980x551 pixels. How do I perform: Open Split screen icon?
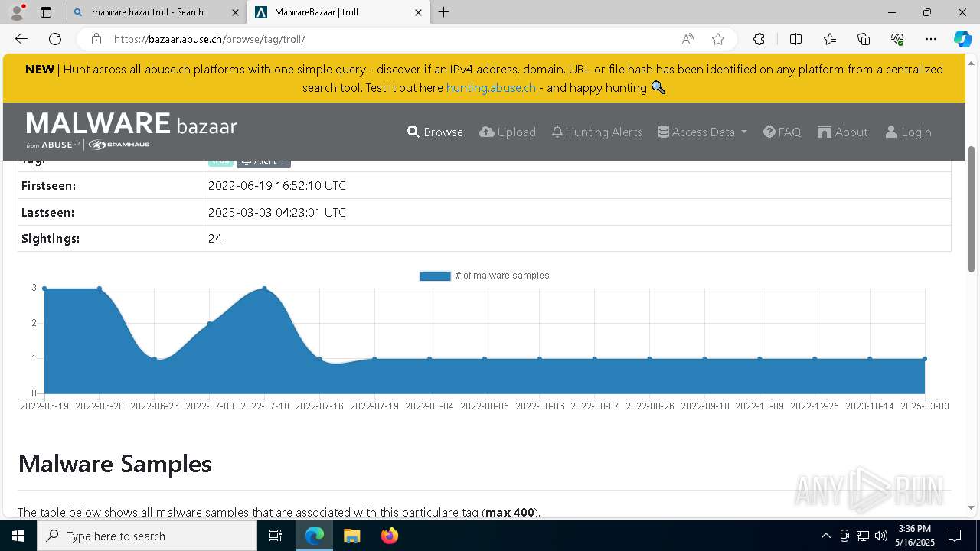pos(795,39)
